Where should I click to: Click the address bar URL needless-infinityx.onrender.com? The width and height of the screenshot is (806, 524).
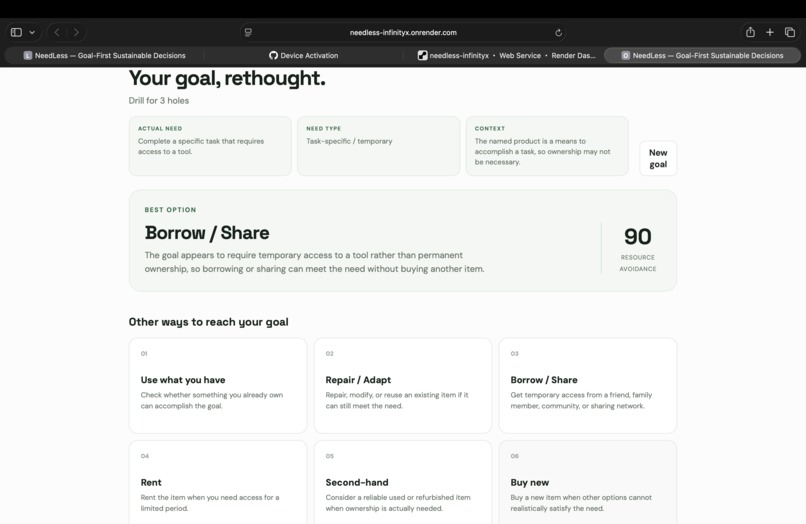[x=403, y=32]
